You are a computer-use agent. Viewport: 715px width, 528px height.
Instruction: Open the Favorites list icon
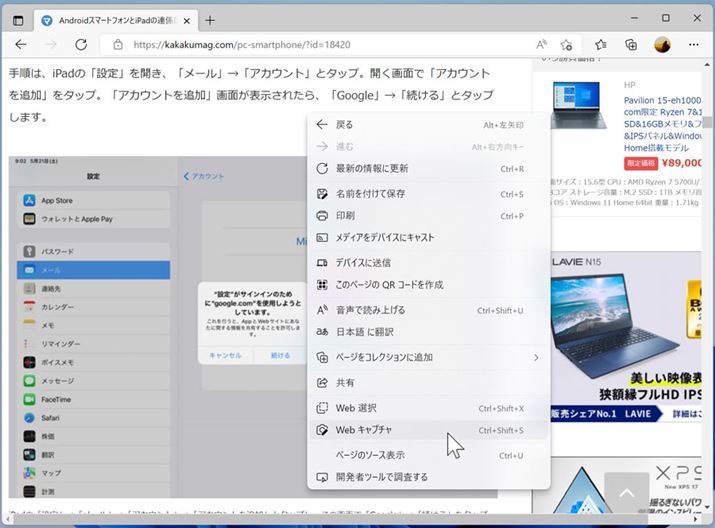[x=600, y=45]
